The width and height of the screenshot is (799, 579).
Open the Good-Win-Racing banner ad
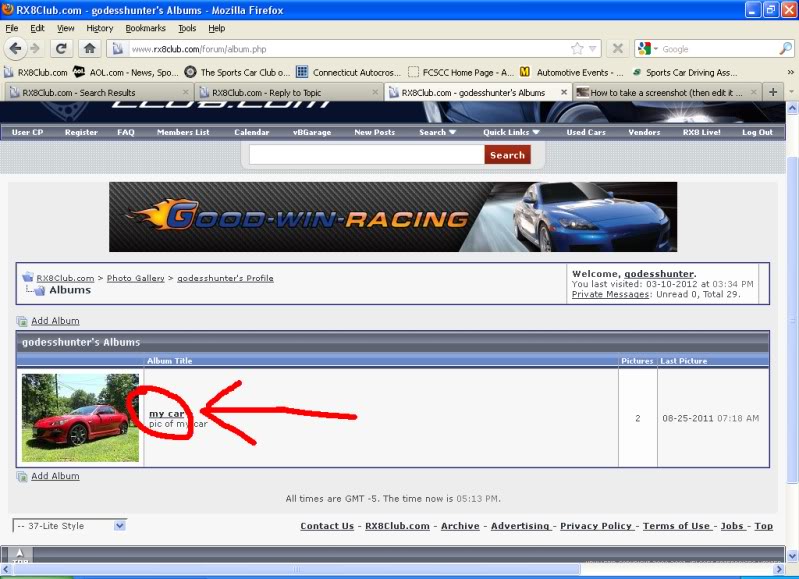(393, 217)
